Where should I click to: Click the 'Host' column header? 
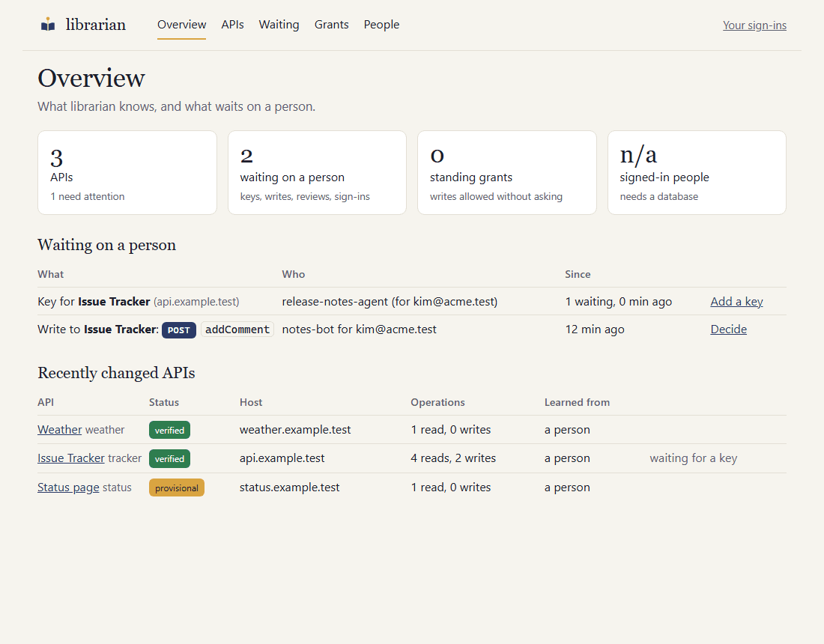click(x=251, y=402)
